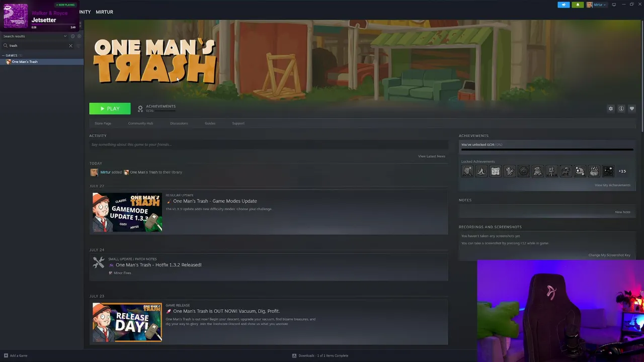
Task: Open game settings gear icon
Action: [x=611, y=109]
